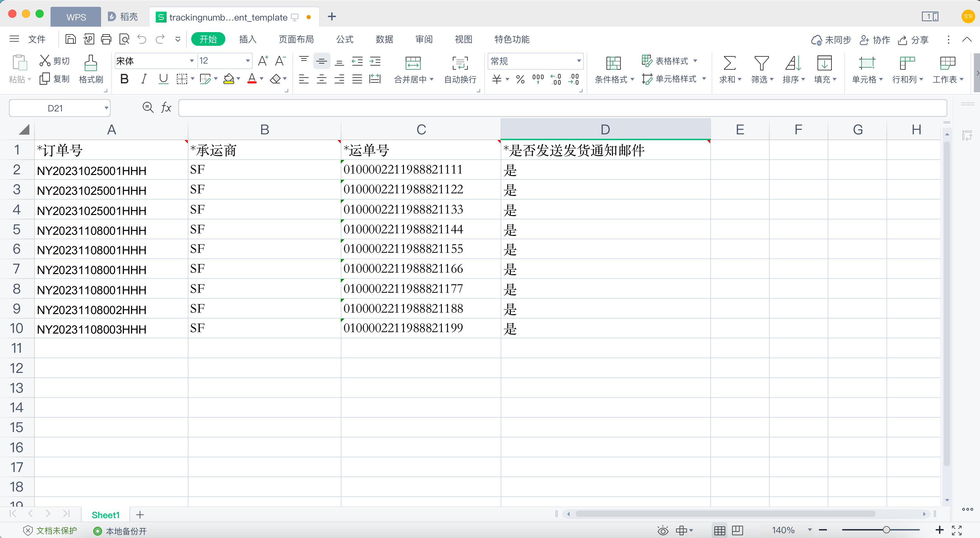The width and height of the screenshot is (980, 538).
Task: Click the Wrap Text (自动换行) icon
Action: (460, 63)
